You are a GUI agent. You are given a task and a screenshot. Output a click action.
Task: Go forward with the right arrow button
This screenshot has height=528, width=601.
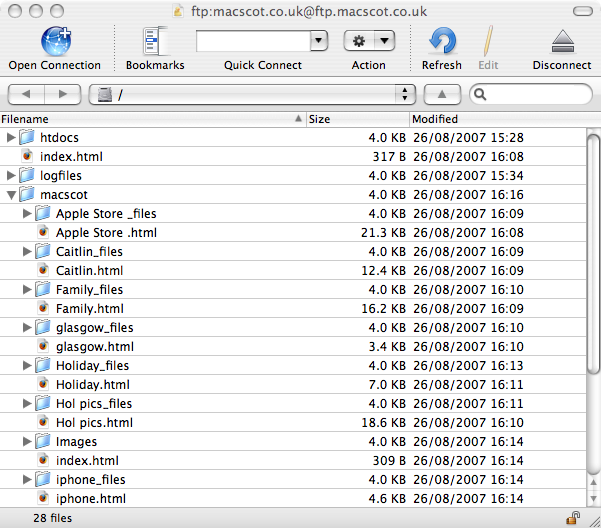[x=63, y=94]
